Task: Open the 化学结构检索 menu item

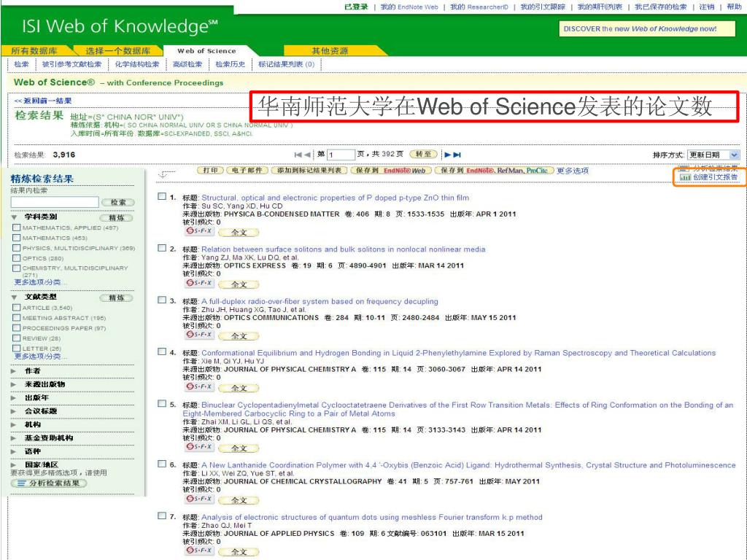Action: [x=137, y=64]
